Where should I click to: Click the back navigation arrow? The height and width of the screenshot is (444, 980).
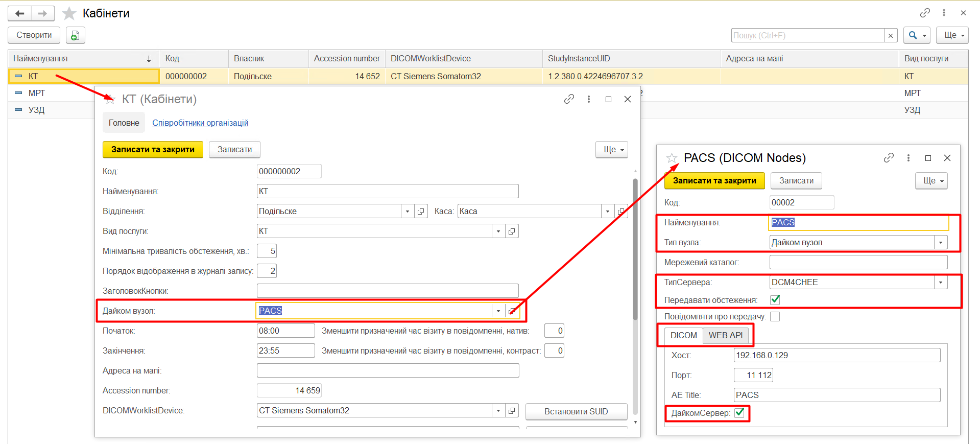coord(20,13)
